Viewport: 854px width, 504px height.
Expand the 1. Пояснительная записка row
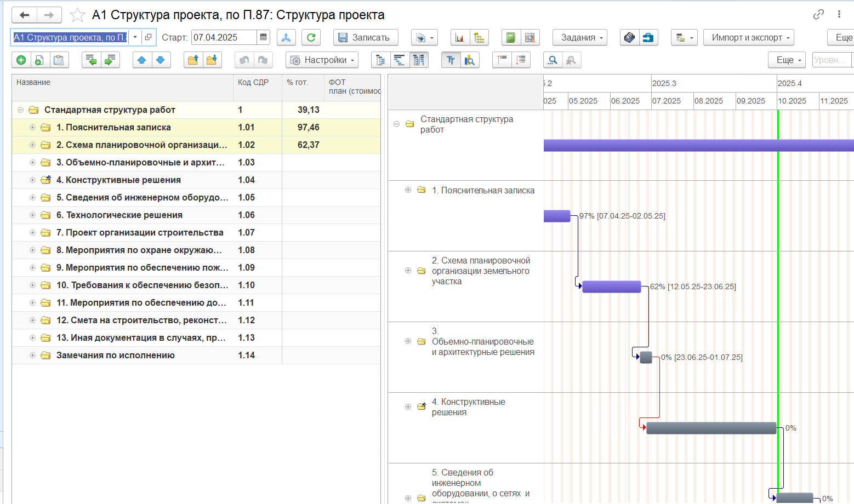(x=32, y=127)
